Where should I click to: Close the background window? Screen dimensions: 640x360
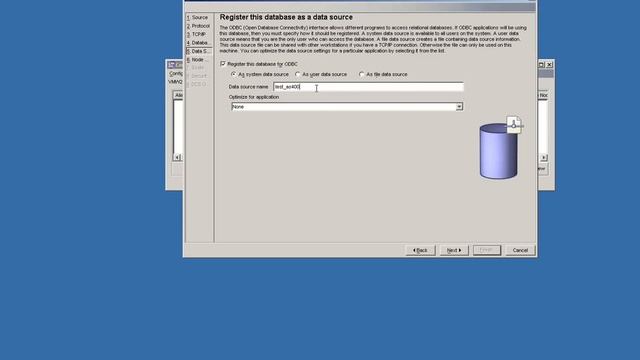[549, 64]
